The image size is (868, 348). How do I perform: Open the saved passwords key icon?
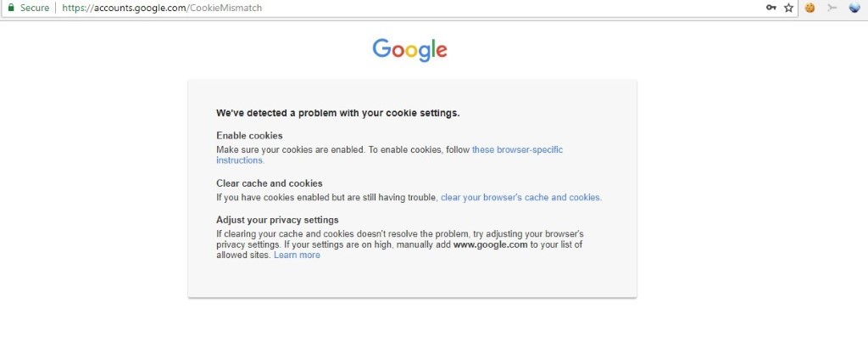[771, 8]
